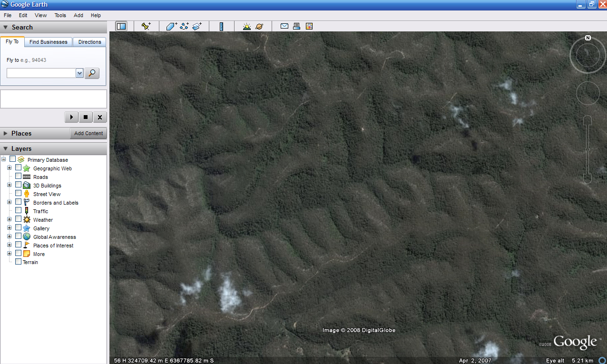Enable the Roads layer checkbox
Viewport: 607px width, 364px height.
19,177
